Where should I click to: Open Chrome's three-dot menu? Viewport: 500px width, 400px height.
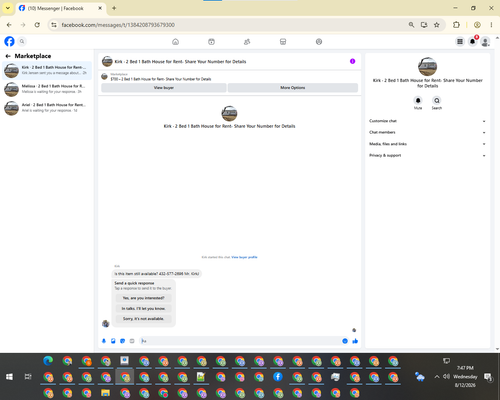click(x=491, y=25)
